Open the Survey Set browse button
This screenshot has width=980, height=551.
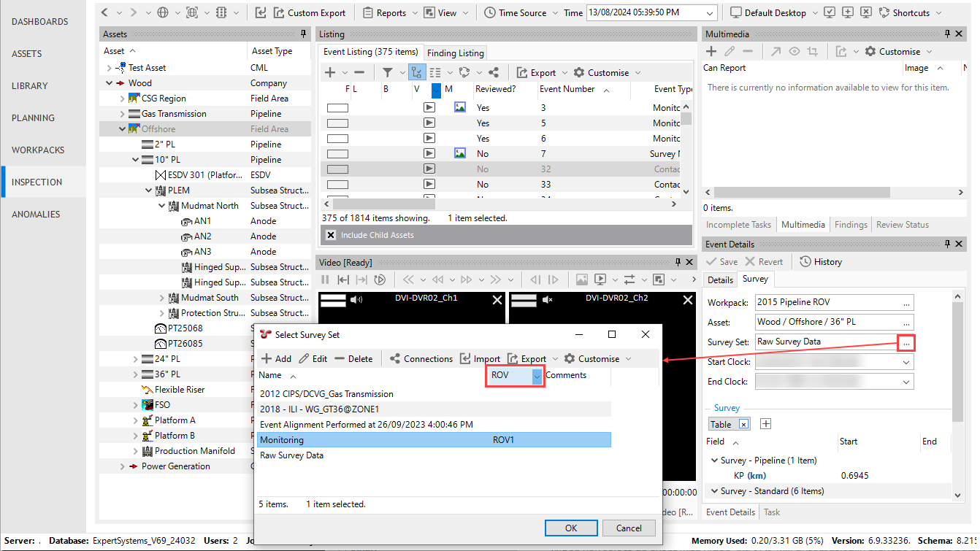click(906, 342)
